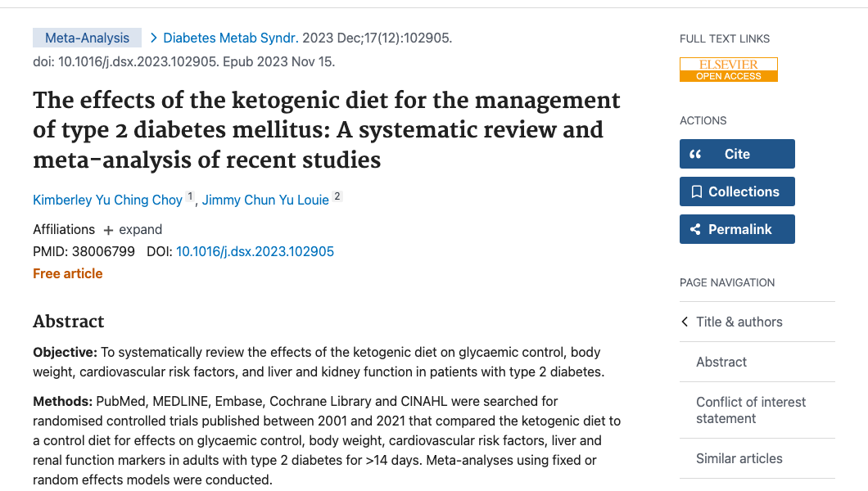
Task: Open Kimberley Yu Ching Choy's author page
Action: (106, 200)
